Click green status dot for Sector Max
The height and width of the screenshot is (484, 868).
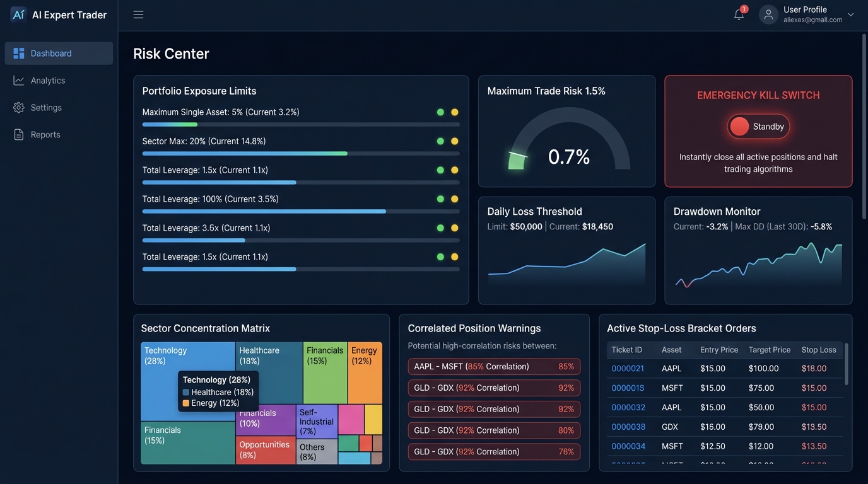tap(440, 141)
